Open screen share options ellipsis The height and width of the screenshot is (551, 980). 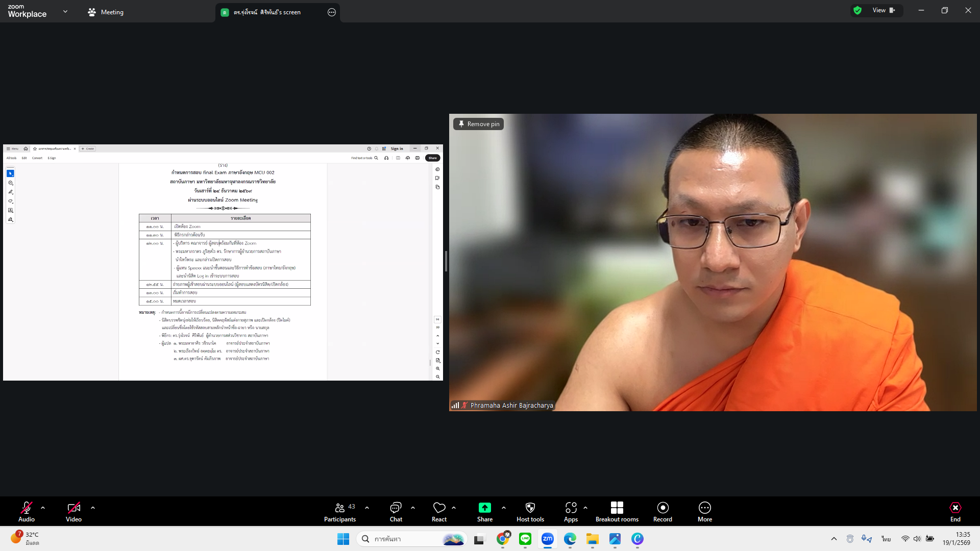pos(332,12)
